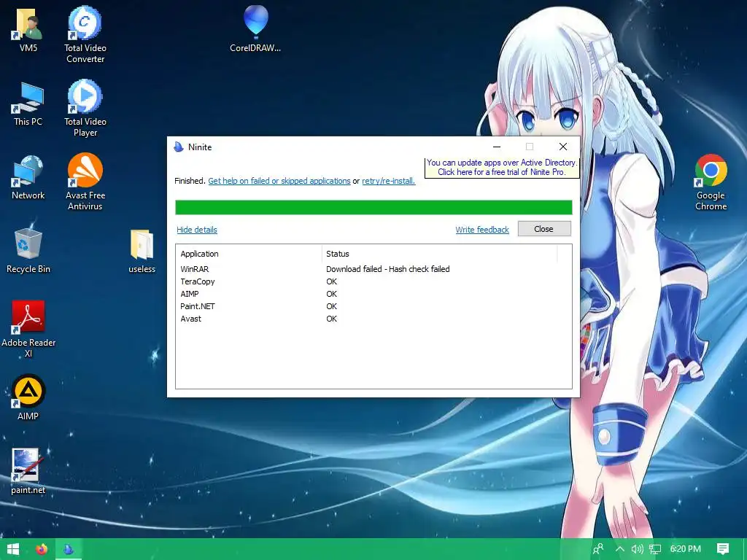747x560 pixels.
Task: Click Ninite taskbar button
Action: (x=69, y=549)
